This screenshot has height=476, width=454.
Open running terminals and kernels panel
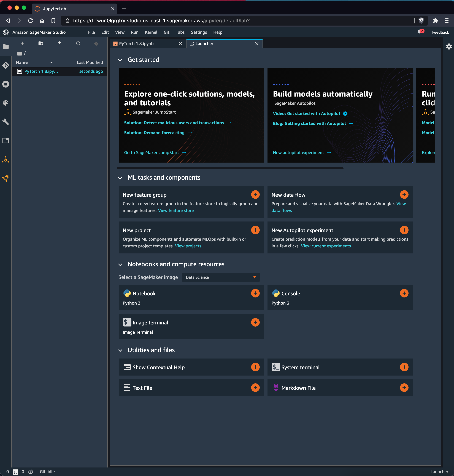[6, 84]
